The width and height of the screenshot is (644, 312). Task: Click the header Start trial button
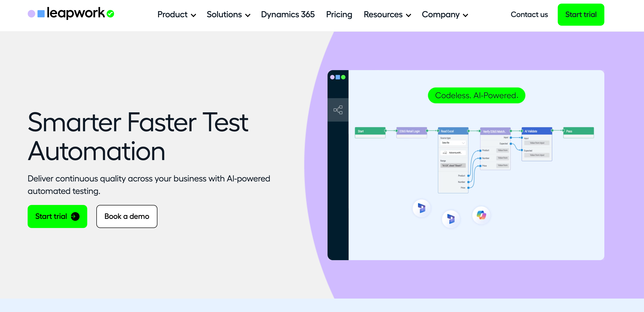click(x=581, y=14)
